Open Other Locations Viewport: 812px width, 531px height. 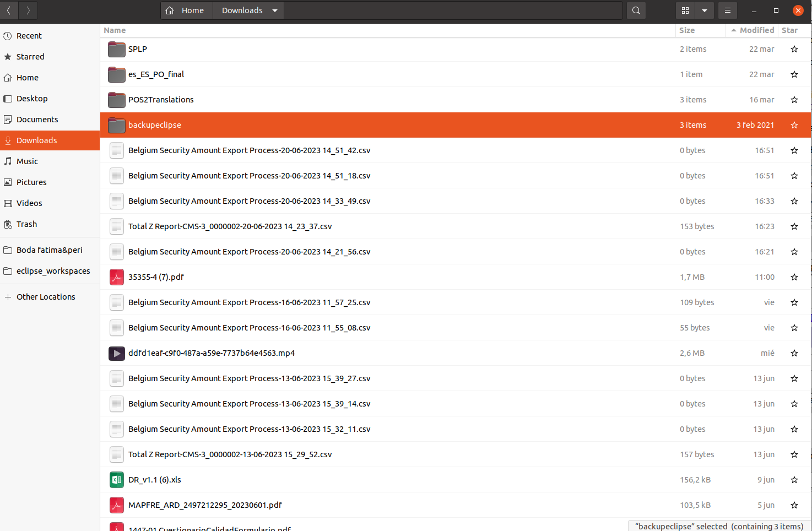[46, 297]
